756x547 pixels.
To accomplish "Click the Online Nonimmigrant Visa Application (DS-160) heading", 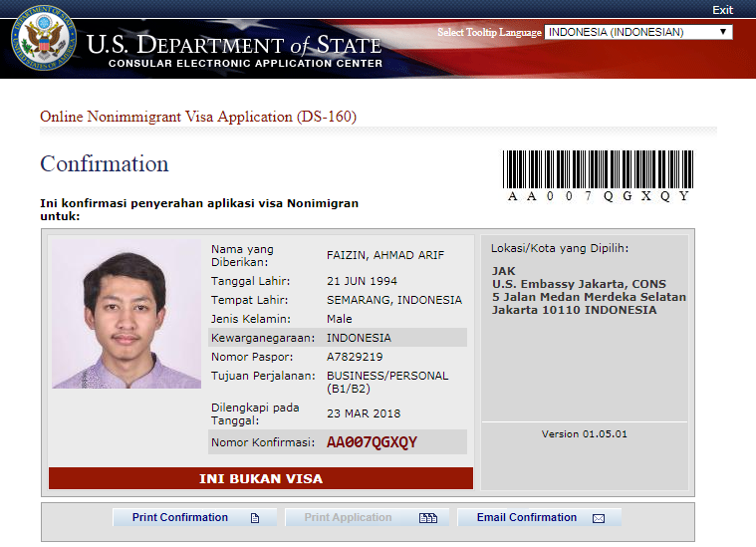I will (x=198, y=117).
